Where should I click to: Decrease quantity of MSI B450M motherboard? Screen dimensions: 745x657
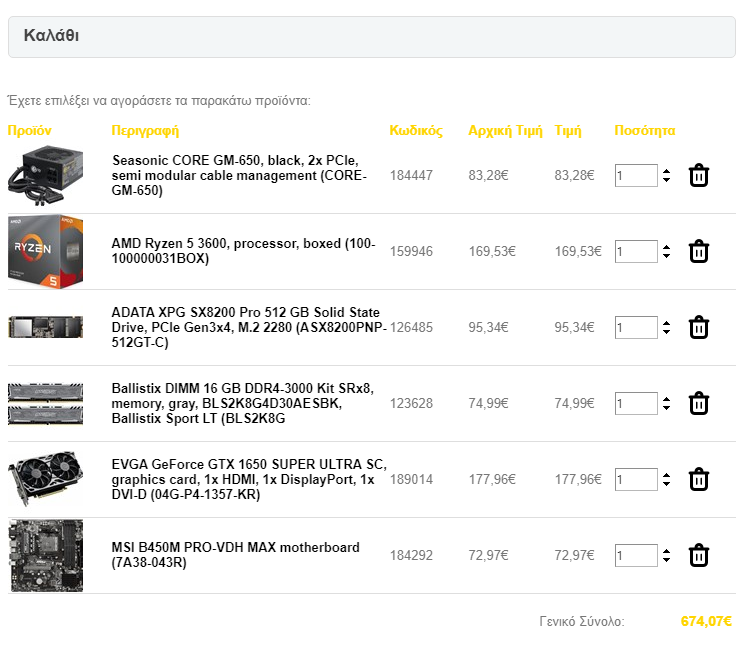coord(666,560)
